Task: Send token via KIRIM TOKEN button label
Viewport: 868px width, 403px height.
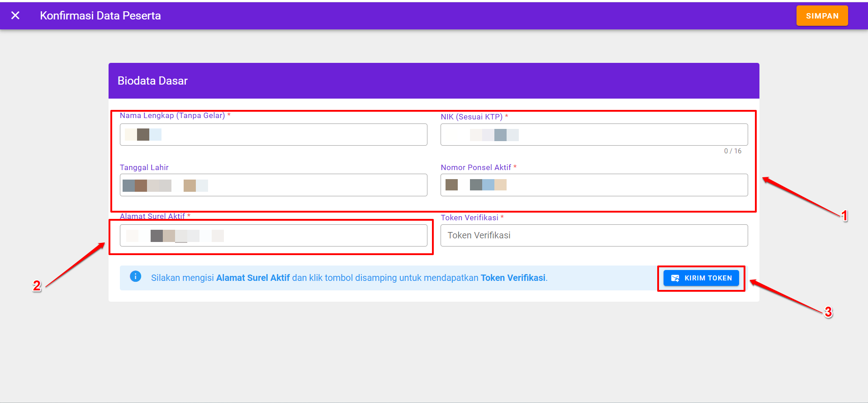Action: [x=708, y=278]
